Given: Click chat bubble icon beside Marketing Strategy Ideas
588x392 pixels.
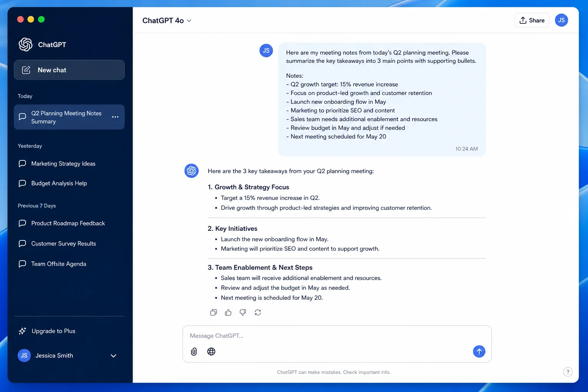Looking at the screenshot, I should pos(22,163).
